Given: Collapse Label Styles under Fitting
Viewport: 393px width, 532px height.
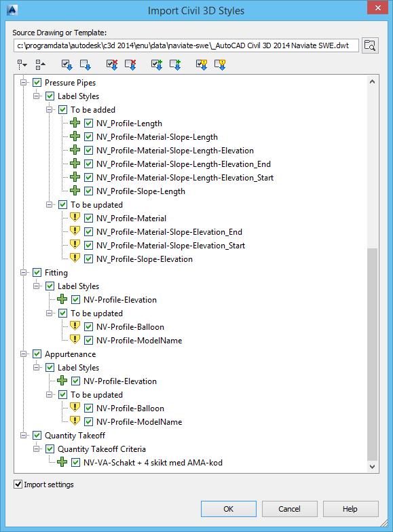Looking at the screenshot, I should pos(37,286).
